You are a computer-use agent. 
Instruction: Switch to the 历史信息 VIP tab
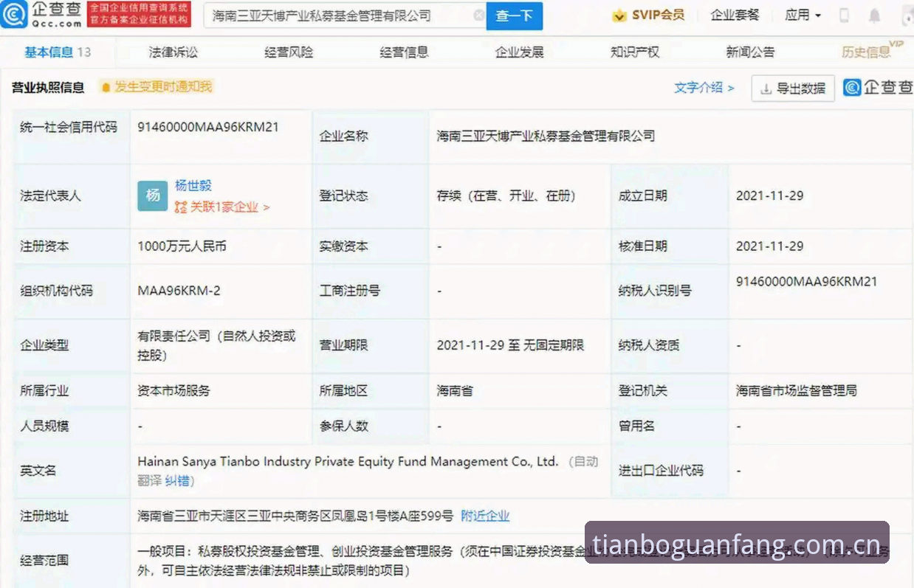pyautogui.click(x=872, y=51)
